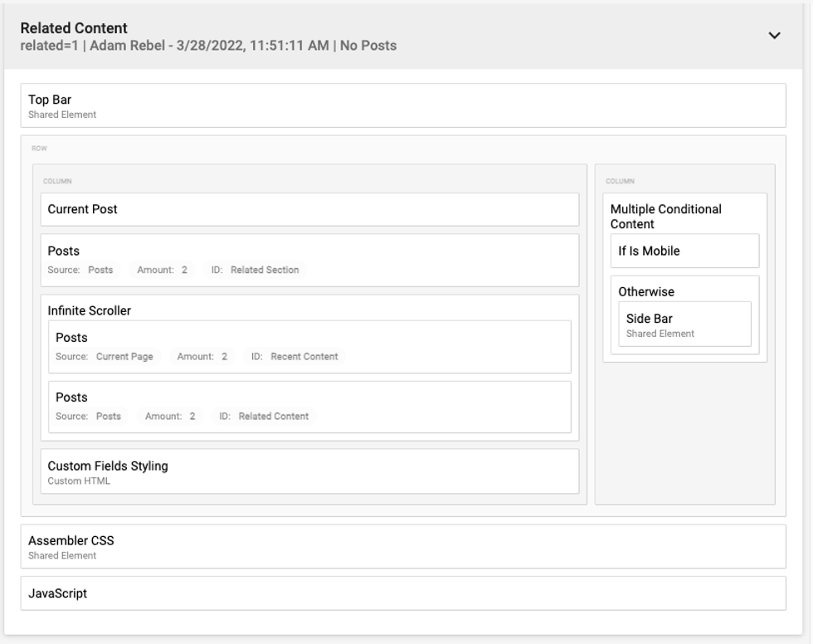The width and height of the screenshot is (813, 644).
Task: Click the Infinite Scroller container
Action: point(90,310)
